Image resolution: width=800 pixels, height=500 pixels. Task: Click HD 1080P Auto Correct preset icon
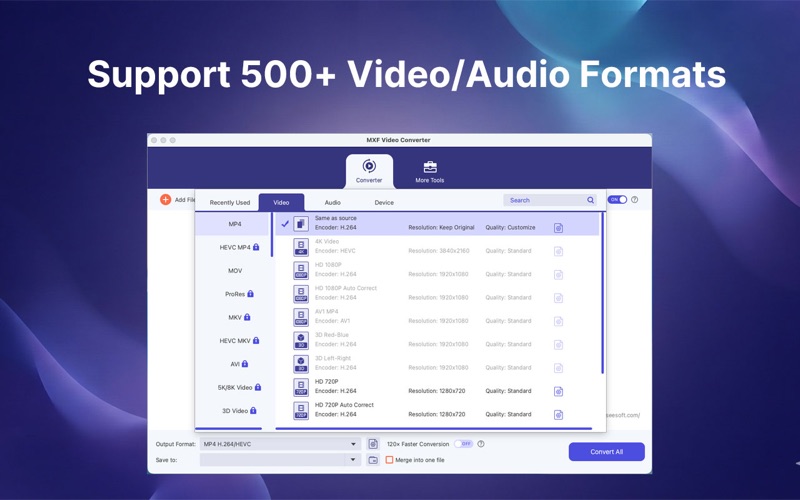click(x=301, y=294)
